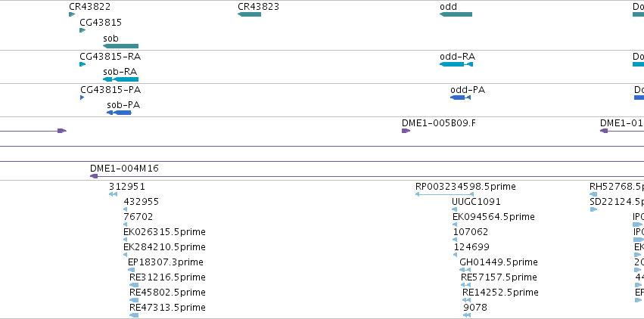Open the CG43815-RA transcript label
The width and height of the screenshot is (644, 319).
[x=110, y=57]
